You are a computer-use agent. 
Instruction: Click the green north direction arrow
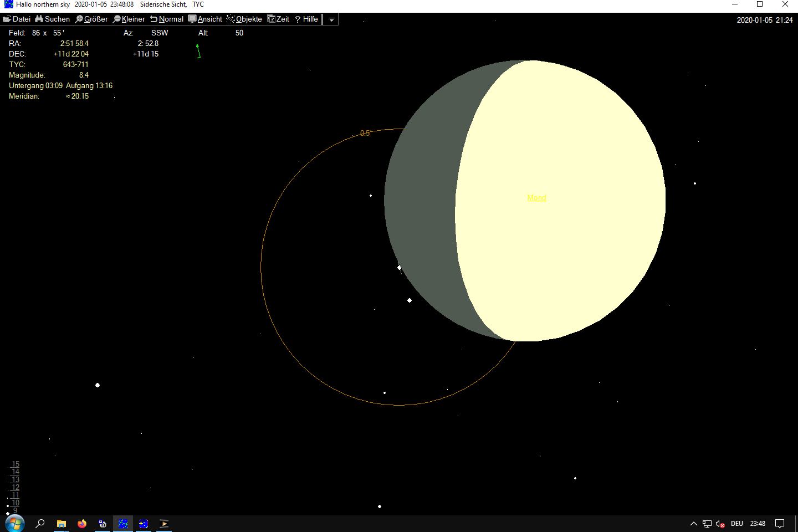[x=198, y=51]
